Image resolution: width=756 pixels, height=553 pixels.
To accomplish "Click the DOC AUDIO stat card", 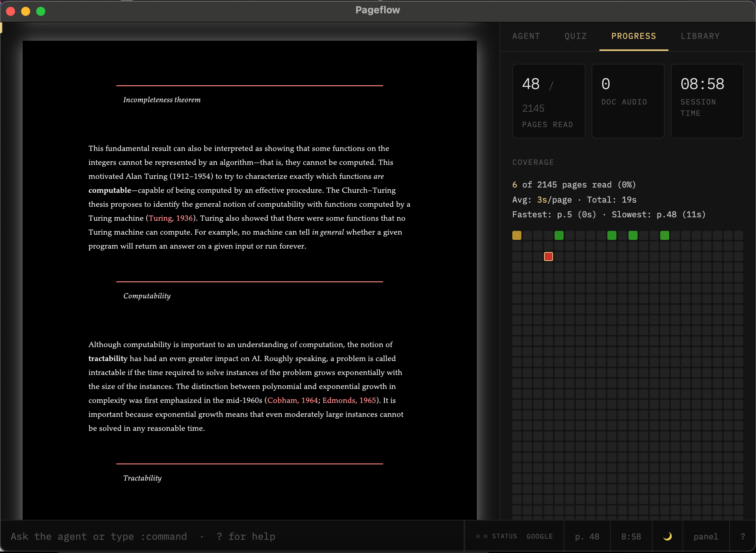I will 627,101.
